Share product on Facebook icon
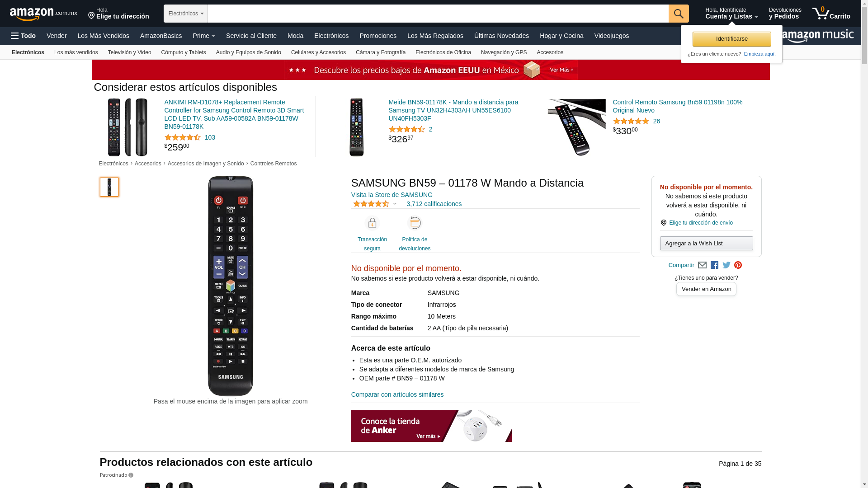Viewport: 868px width, 488px height. click(714, 265)
